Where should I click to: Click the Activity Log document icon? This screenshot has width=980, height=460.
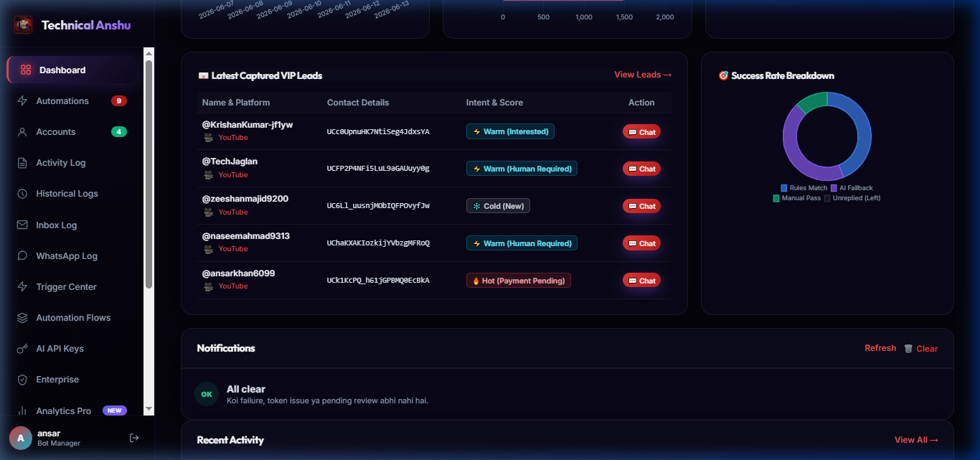click(x=22, y=163)
